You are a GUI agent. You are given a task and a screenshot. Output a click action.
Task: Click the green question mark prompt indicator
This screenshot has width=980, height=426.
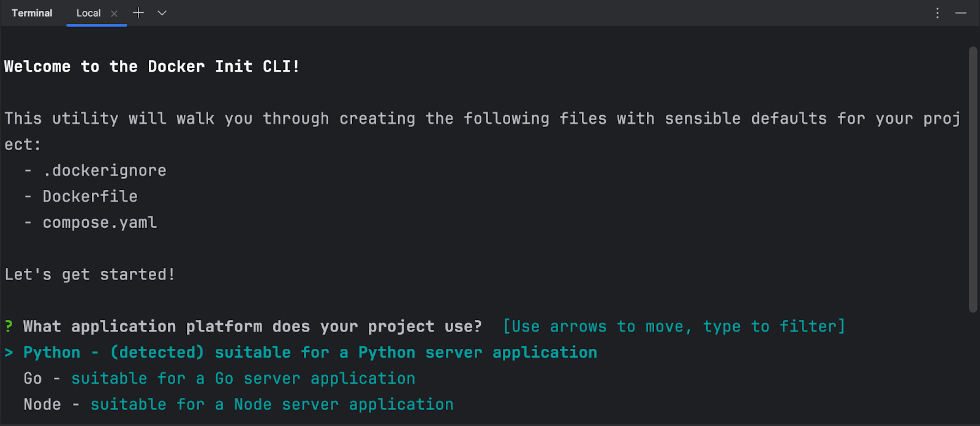tap(7, 326)
